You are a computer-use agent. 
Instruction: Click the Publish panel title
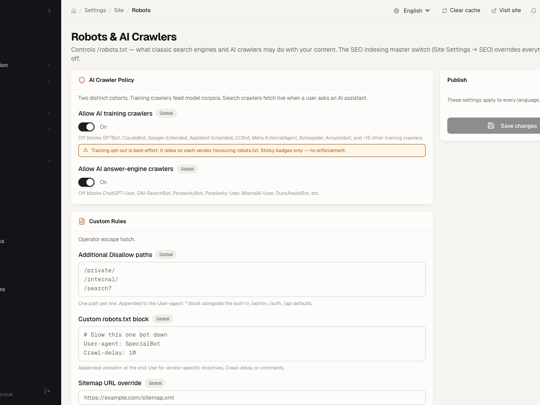457,80
